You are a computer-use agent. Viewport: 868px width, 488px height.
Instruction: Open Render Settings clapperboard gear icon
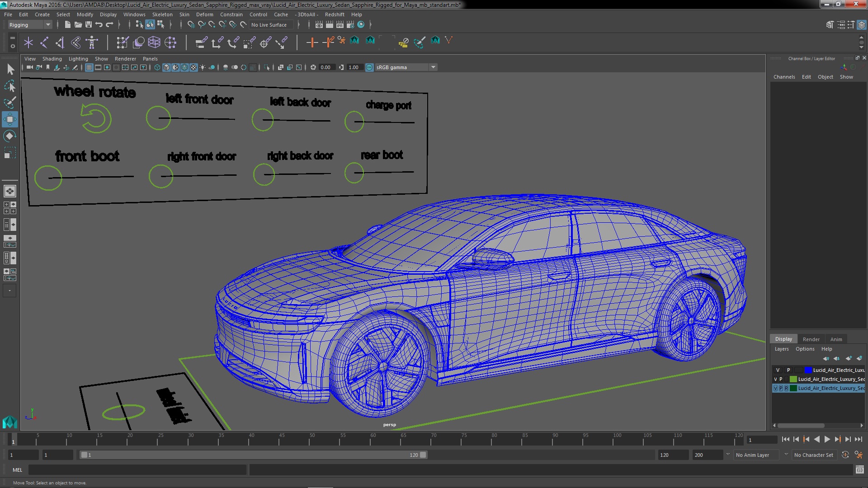pyautogui.click(x=350, y=25)
